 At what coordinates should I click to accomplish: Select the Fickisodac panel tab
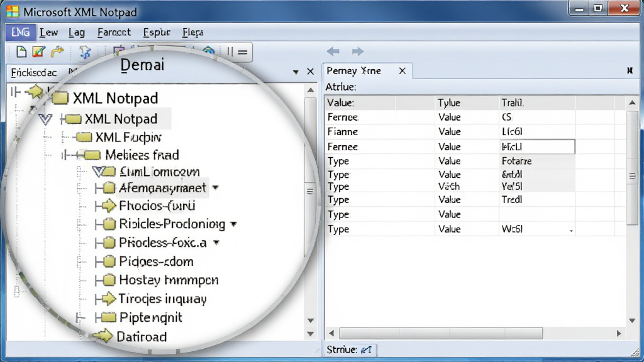[x=34, y=73]
